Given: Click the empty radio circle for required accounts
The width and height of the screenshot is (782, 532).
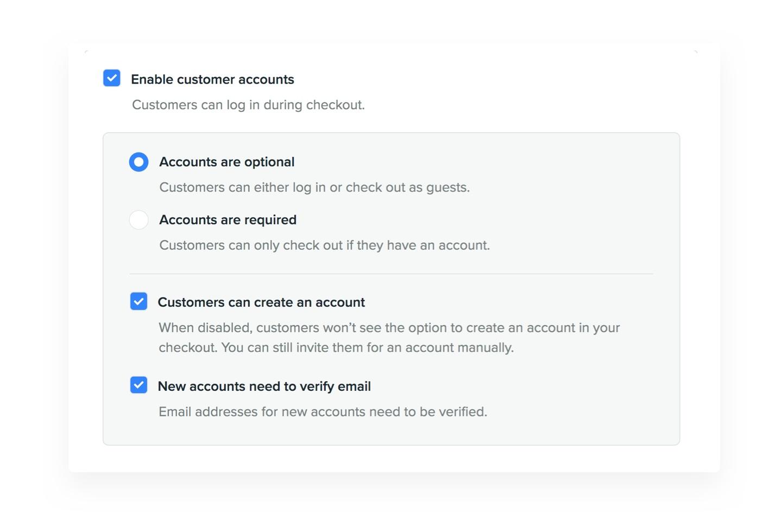Looking at the screenshot, I should [138, 220].
